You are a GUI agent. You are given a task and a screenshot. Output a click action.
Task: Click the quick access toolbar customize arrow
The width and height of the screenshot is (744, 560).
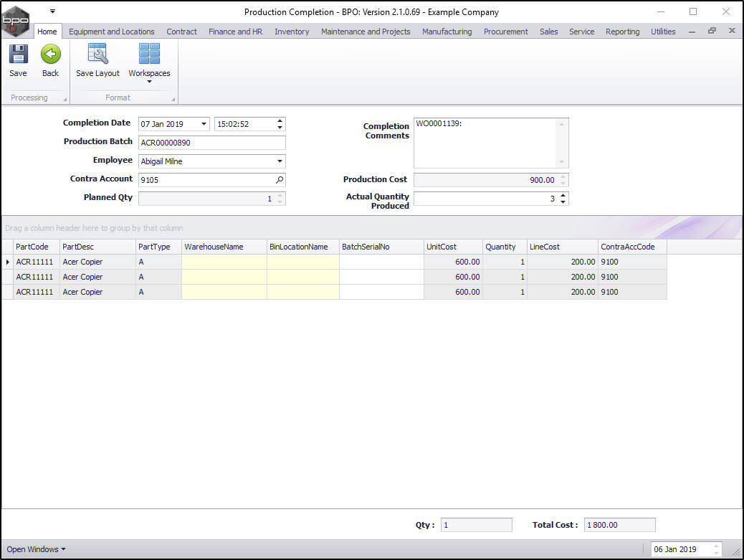[x=52, y=11]
